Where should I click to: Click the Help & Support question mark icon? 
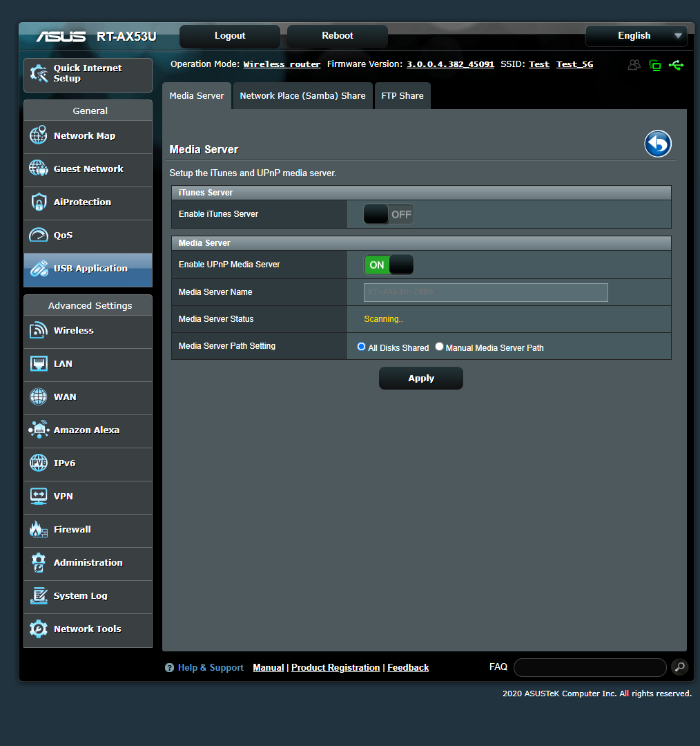coord(169,667)
